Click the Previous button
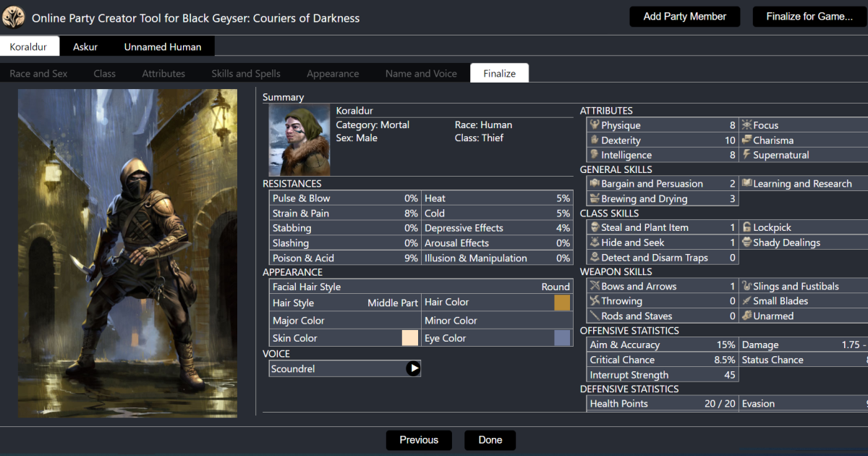The image size is (868, 456). pyautogui.click(x=419, y=440)
